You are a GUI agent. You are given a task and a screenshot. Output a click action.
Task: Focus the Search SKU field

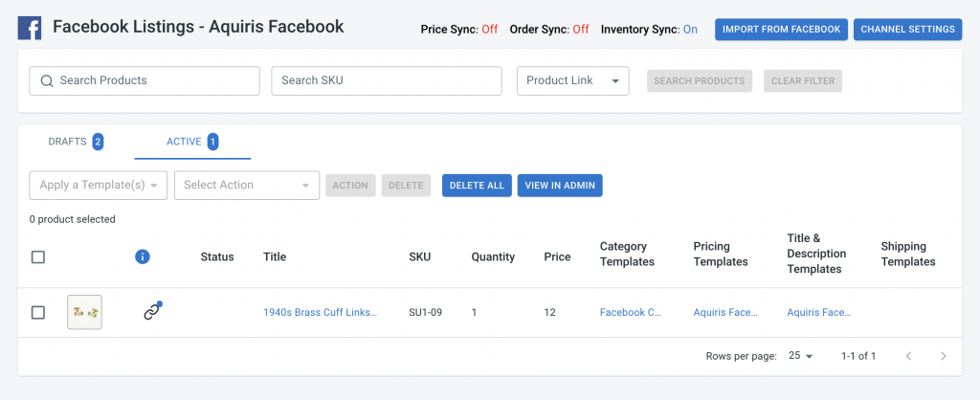coord(387,80)
